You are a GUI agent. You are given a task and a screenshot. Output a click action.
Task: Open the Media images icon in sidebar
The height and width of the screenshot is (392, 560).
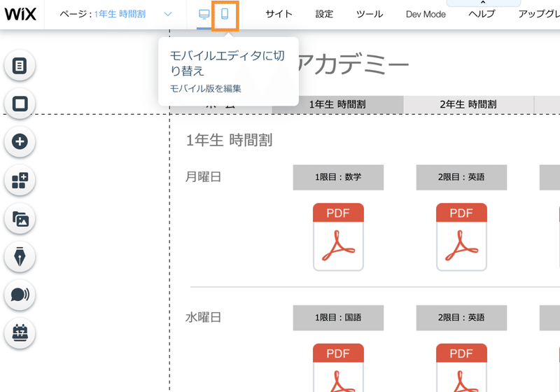[20, 218]
